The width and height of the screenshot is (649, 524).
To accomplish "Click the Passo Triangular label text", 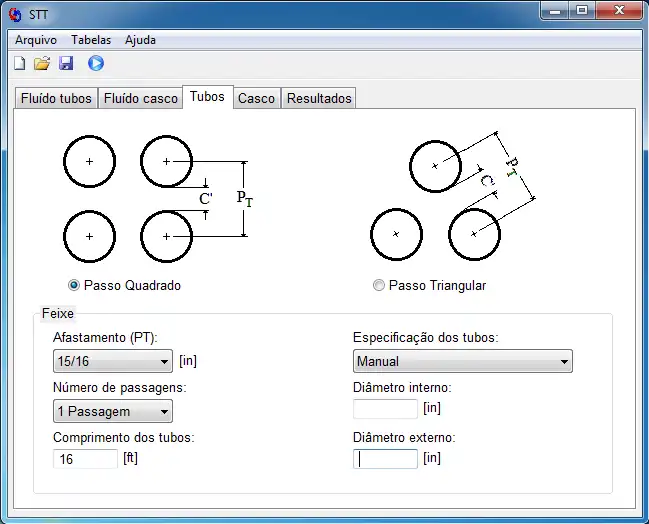I will point(437,285).
